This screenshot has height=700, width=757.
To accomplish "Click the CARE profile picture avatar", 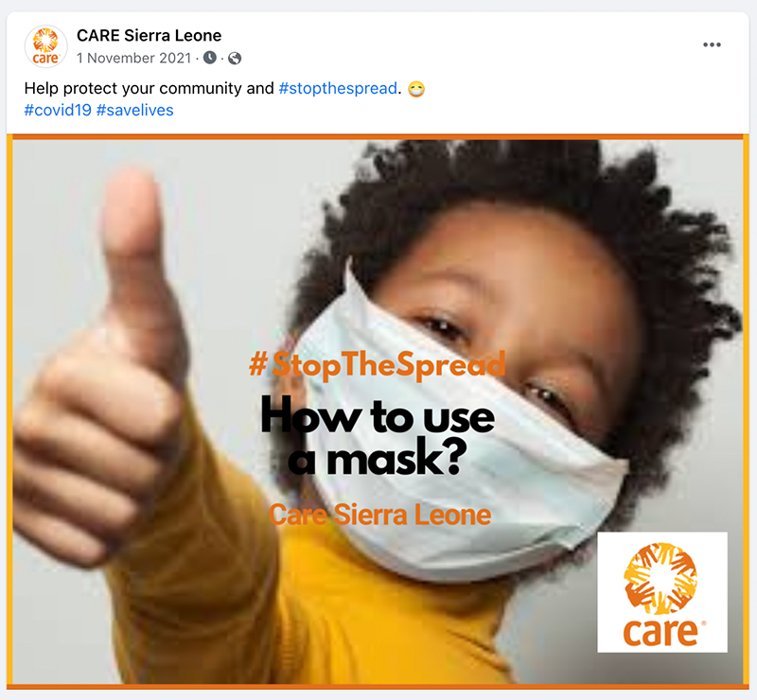I will [45, 46].
